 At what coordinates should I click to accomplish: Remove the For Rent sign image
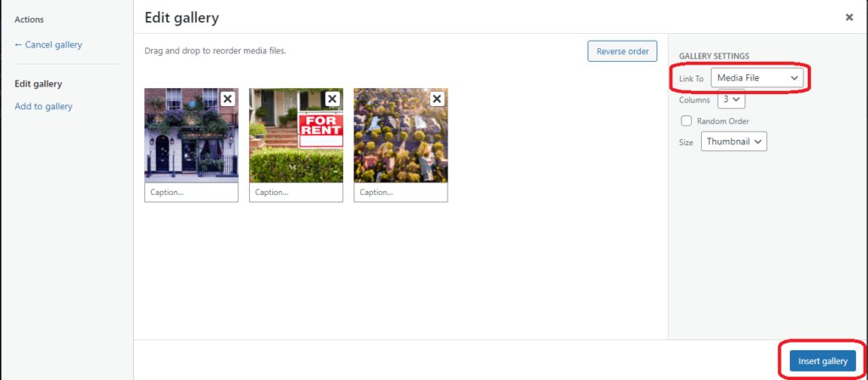point(332,98)
